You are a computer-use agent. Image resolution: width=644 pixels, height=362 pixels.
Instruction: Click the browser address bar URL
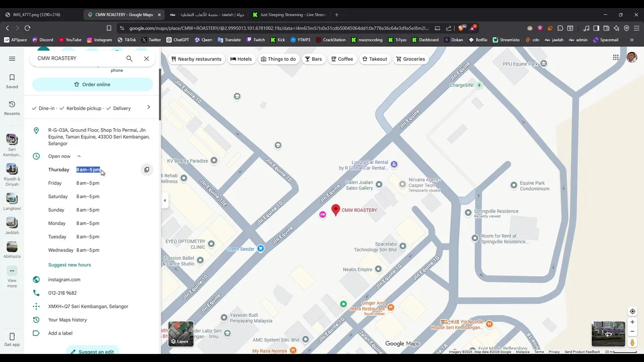click(279, 28)
